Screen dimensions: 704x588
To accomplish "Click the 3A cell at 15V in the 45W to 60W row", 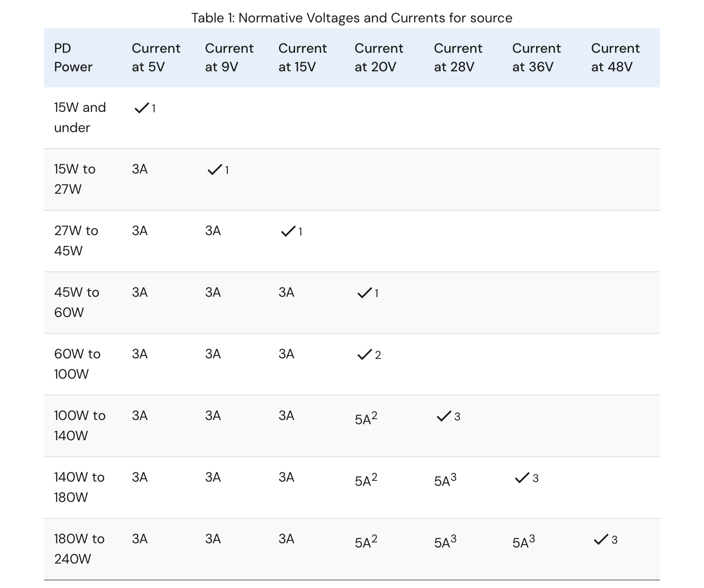I will click(x=286, y=293).
